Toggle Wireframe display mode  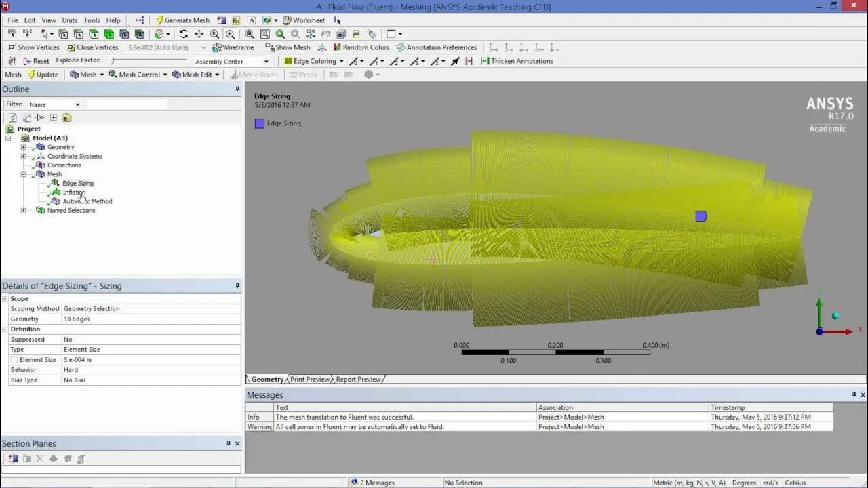[233, 47]
